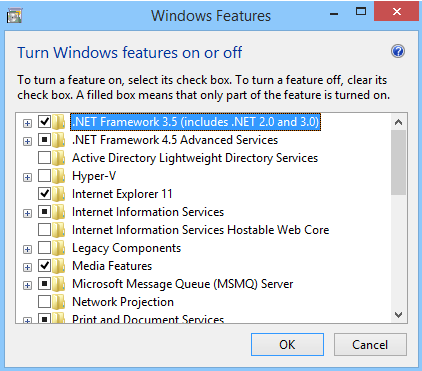Select the Legacy Components list item
Screen dimensions: 422x371
(127, 248)
